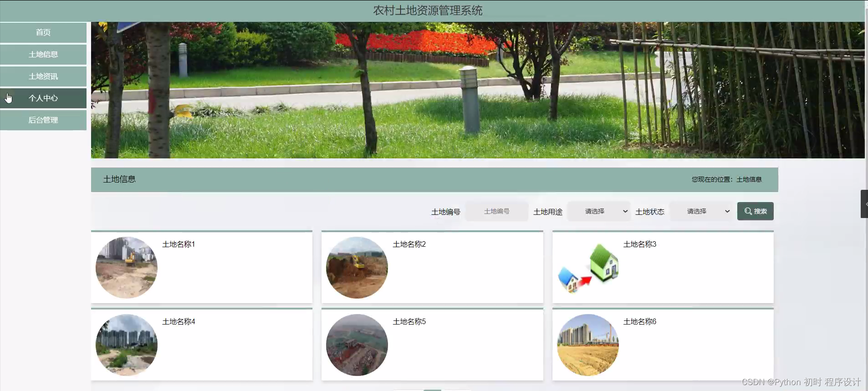Image resolution: width=868 pixels, height=391 pixels.
Task: Open the 土地状态 dropdown
Action: (701, 211)
